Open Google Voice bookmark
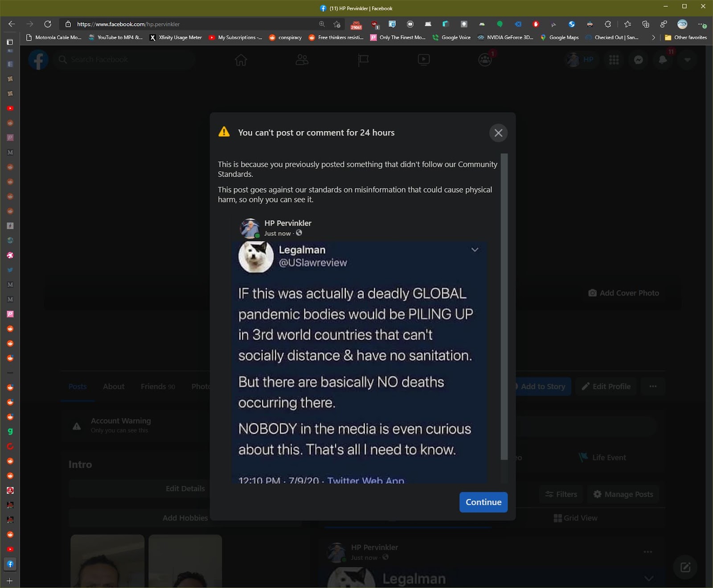The width and height of the screenshot is (713, 588). pyautogui.click(x=451, y=37)
